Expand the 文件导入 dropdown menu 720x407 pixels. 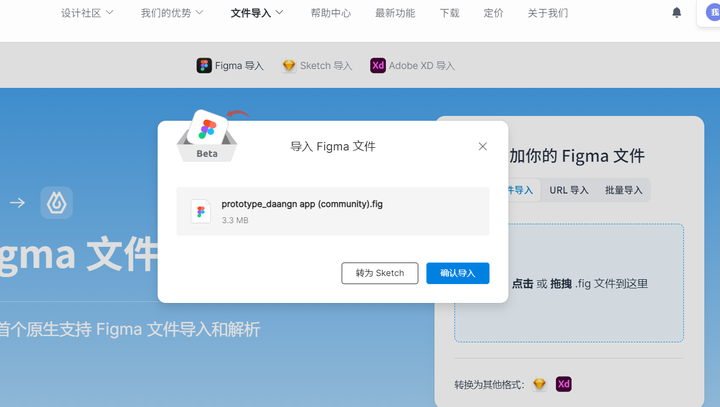tap(257, 13)
